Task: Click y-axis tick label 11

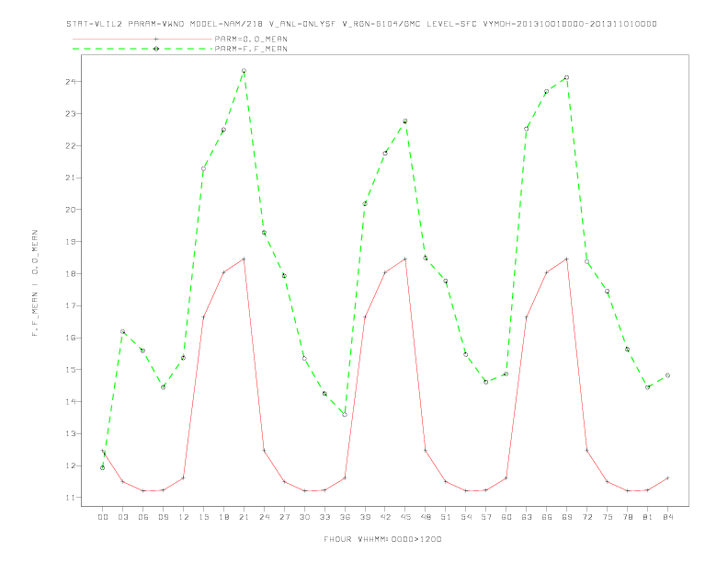Action: pos(71,498)
